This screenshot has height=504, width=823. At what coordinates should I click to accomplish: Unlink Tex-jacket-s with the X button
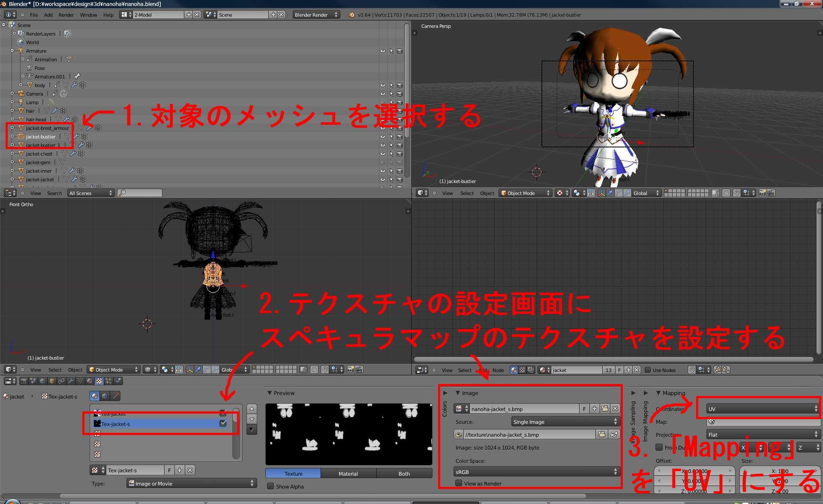pyautogui.click(x=190, y=470)
